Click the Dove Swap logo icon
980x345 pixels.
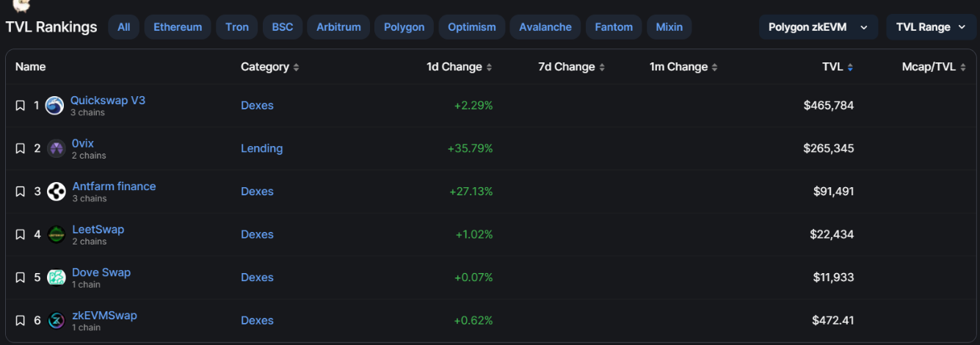57,277
